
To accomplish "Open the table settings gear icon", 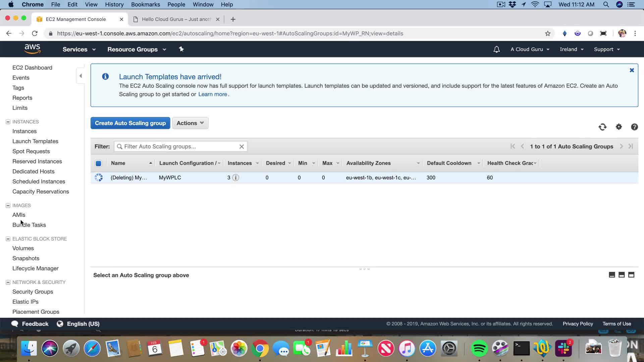I will [x=619, y=127].
